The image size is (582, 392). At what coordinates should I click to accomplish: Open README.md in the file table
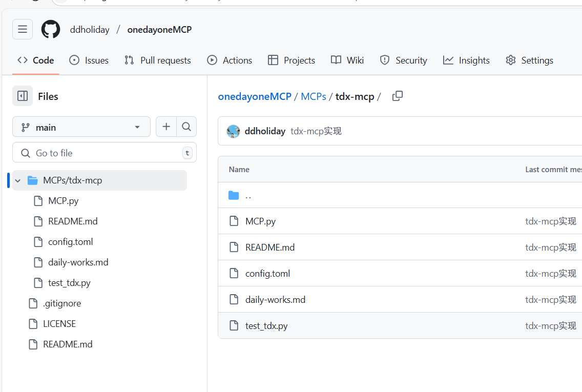click(270, 247)
